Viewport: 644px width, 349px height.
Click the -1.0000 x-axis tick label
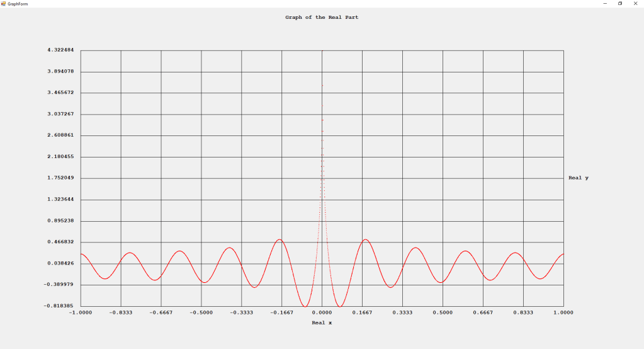pyautogui.click(x=80, y=312)
